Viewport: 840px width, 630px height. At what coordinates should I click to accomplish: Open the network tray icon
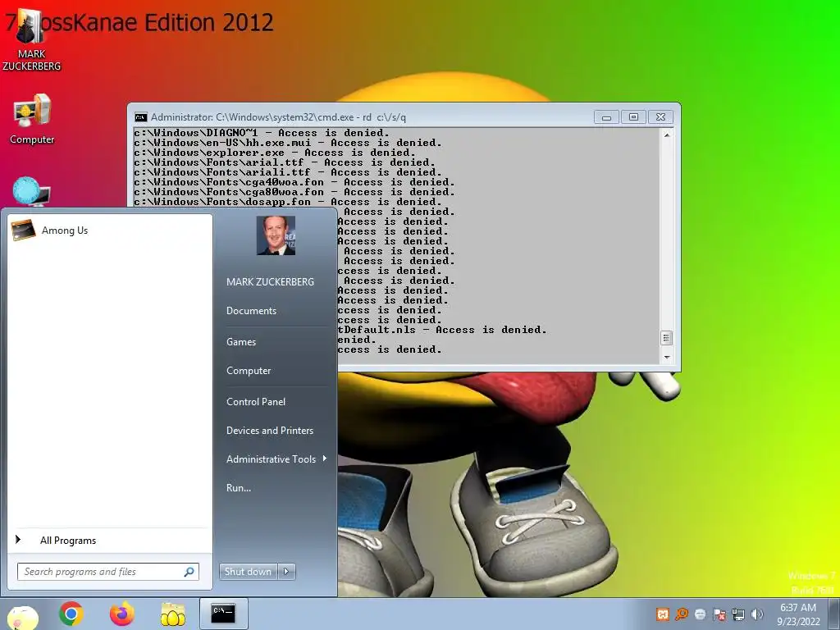pos(738,614)
